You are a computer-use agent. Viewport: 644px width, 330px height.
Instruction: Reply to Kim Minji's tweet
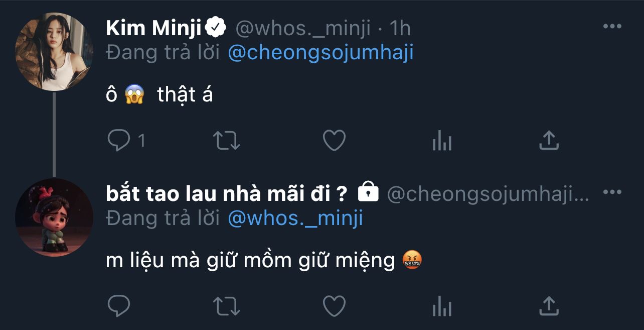[119, 141]
